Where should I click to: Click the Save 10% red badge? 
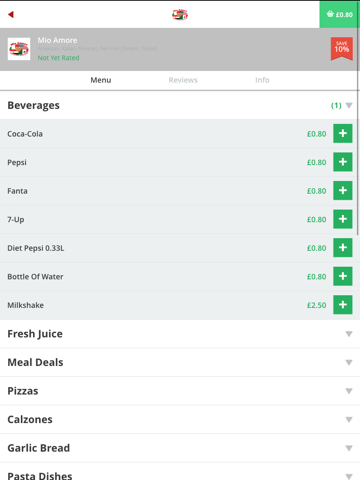pos(342,49)
